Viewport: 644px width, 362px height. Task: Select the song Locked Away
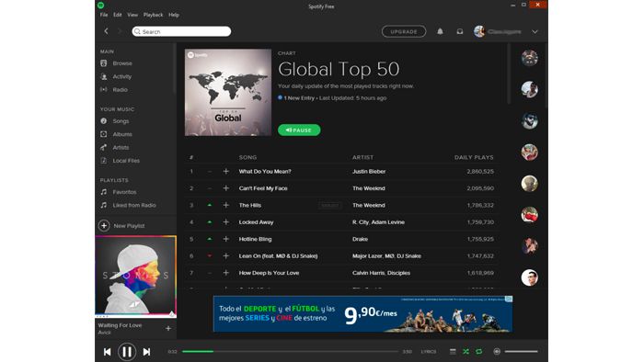click(x=256, y=222)
